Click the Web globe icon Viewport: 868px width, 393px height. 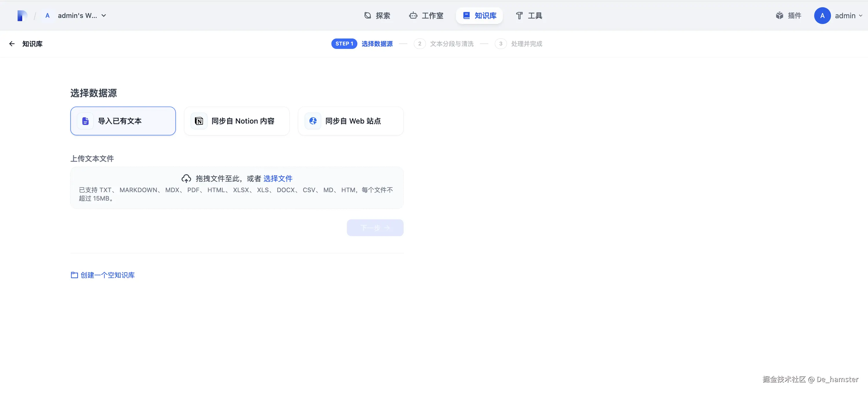coord(313,121)
